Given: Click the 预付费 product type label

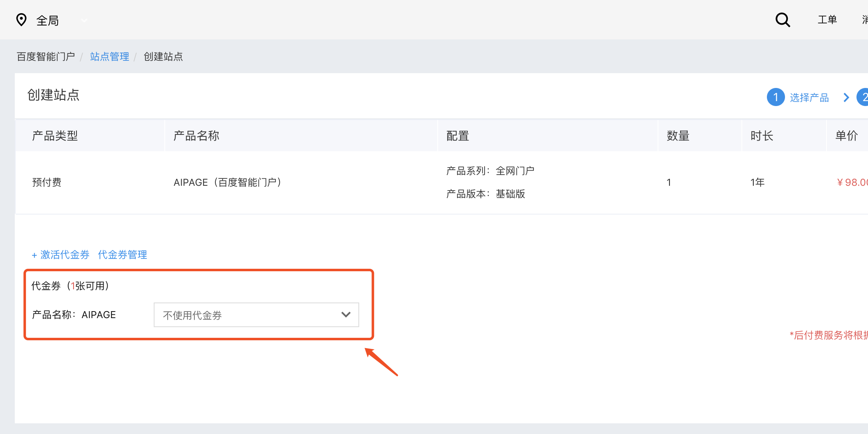Looking at the screenshot, I should [46, 182].
